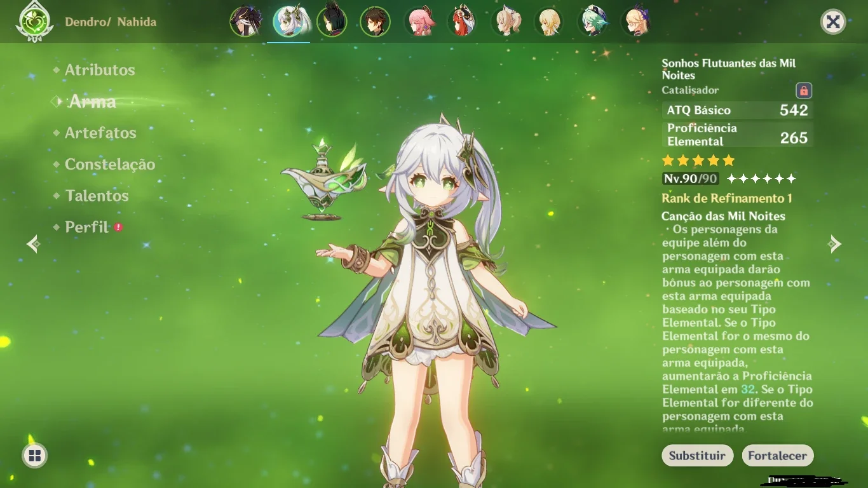
Task: Open the Perfil tab
Action: pyautogui.click(x=87, y=227)
